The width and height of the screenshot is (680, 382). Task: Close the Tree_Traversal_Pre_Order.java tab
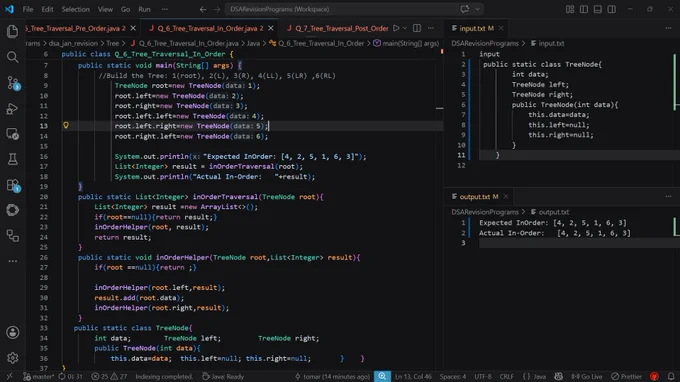tap(133, 28)
